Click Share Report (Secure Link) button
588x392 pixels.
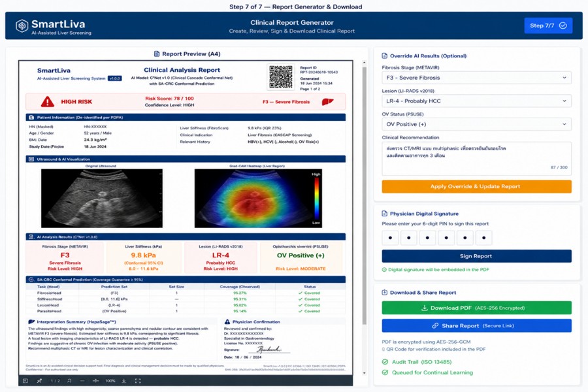pyautogui.click(x=477, y=325)
